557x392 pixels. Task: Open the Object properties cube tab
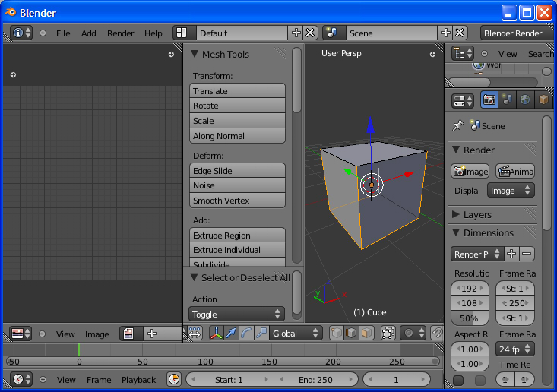tap(544, 100)
